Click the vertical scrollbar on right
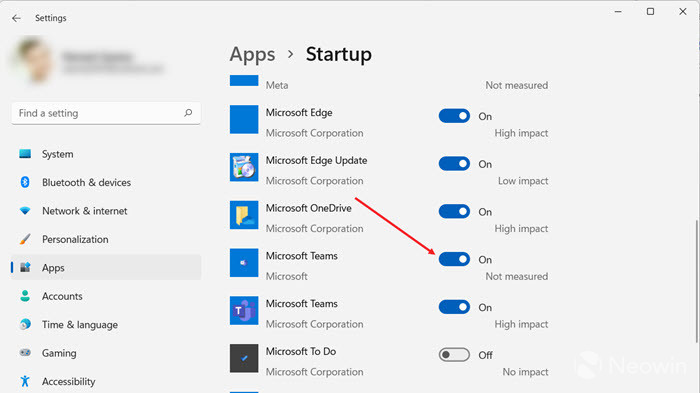Viewport: 700px width, 393px height. [x=697, y=281]
